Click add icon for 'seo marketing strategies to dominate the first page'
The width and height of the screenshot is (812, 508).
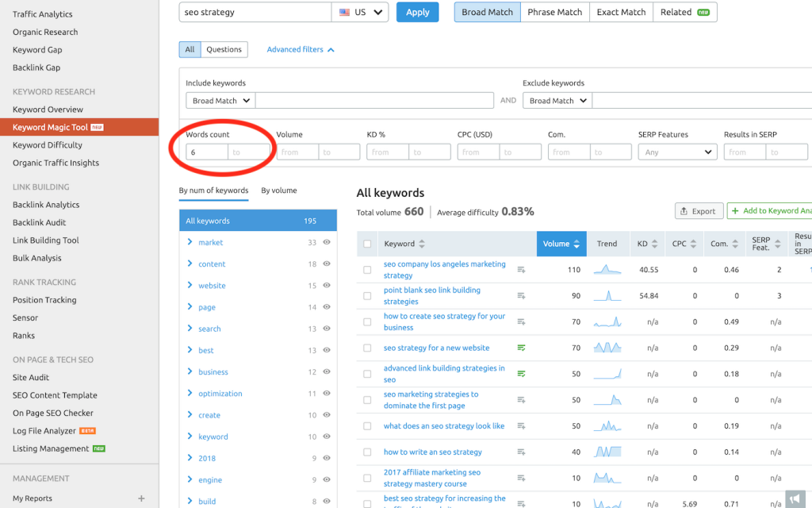[521, 400]
